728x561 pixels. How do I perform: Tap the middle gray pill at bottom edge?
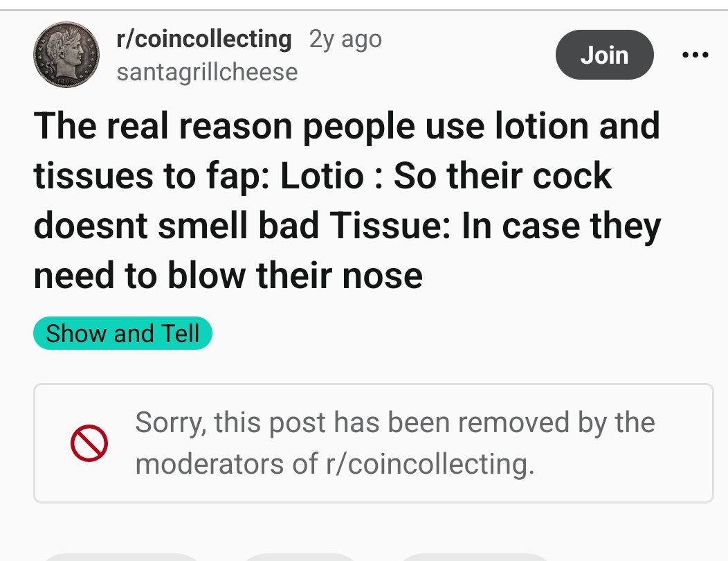(301, 557)
